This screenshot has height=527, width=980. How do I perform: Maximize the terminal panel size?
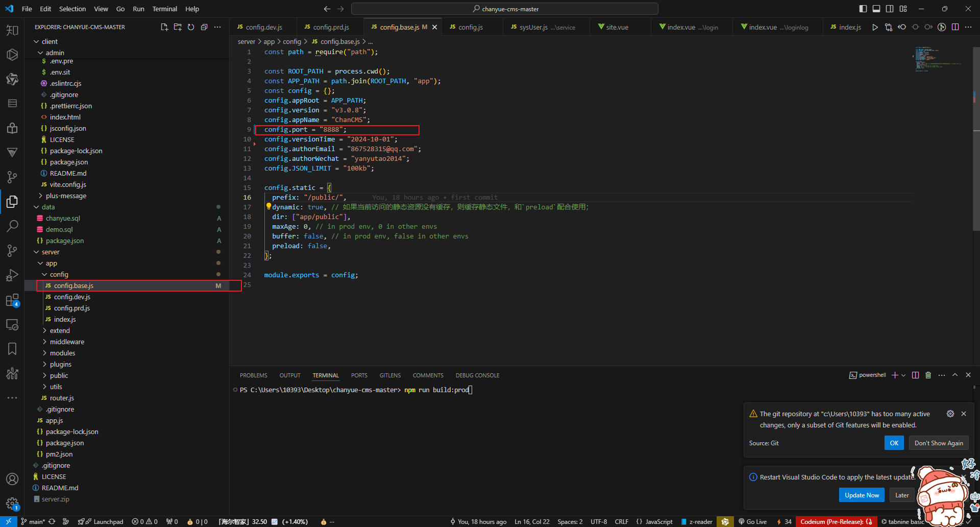point(955,375)
